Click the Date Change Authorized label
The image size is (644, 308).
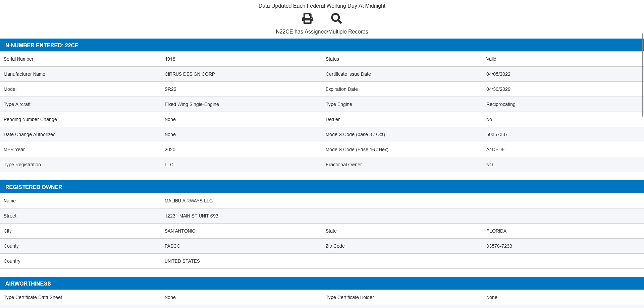click(x=30, y=134)
